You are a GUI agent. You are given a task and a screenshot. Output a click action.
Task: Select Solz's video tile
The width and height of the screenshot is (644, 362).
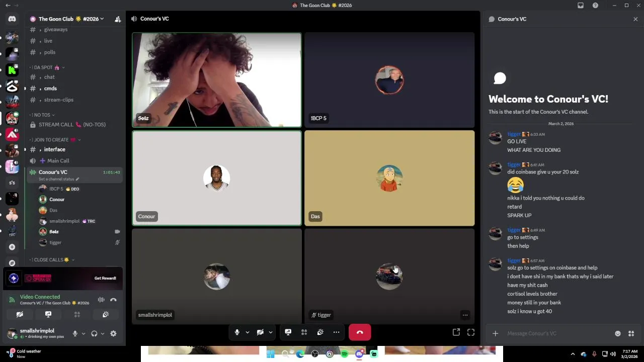pos(217,80)
